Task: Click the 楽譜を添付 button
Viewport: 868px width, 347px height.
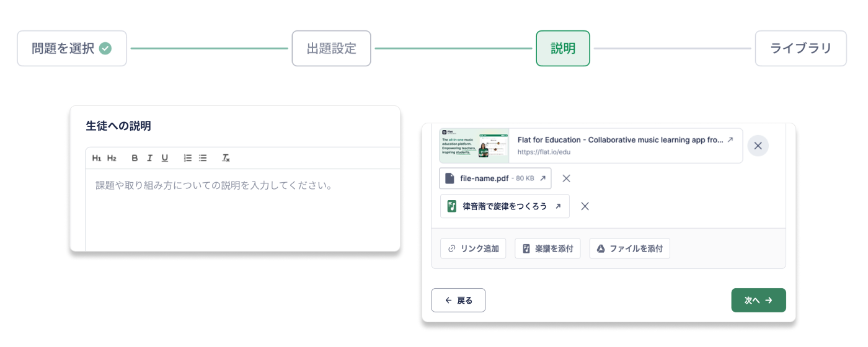Action: point(547,248)
